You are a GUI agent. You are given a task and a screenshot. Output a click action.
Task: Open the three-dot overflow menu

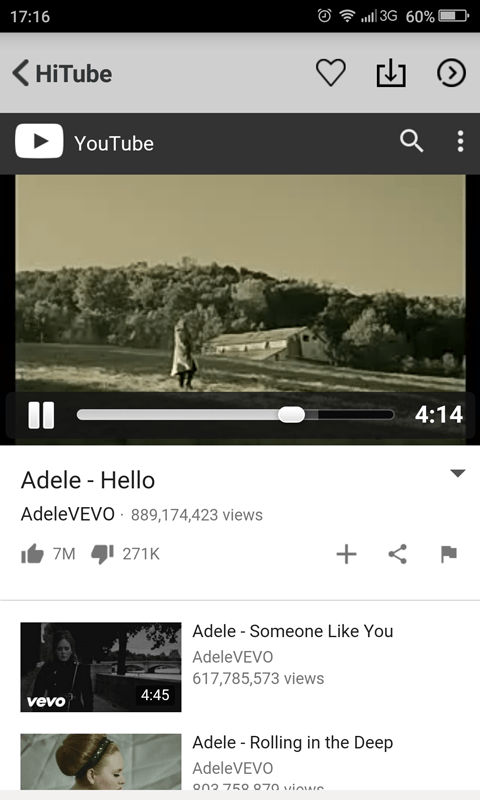460,141
